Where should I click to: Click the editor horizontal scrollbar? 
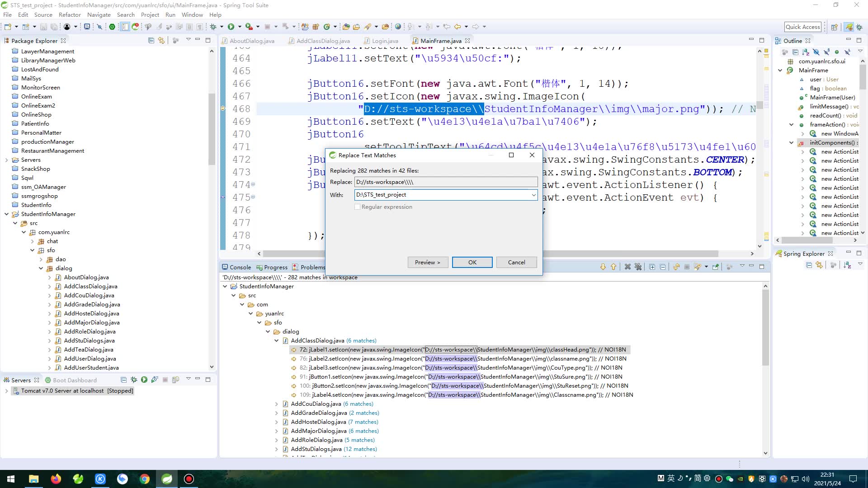click(491, 253)
